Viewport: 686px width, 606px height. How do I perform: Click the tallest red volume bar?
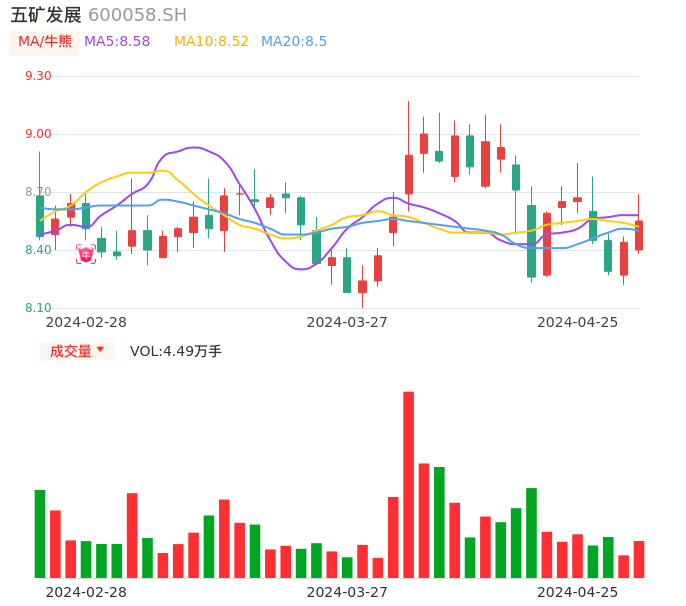pos(408,484)
